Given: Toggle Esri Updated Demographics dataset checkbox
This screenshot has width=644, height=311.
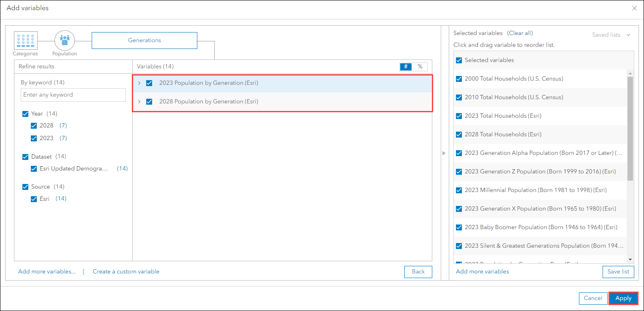Looking at the screenshot, I should [34, 169].
